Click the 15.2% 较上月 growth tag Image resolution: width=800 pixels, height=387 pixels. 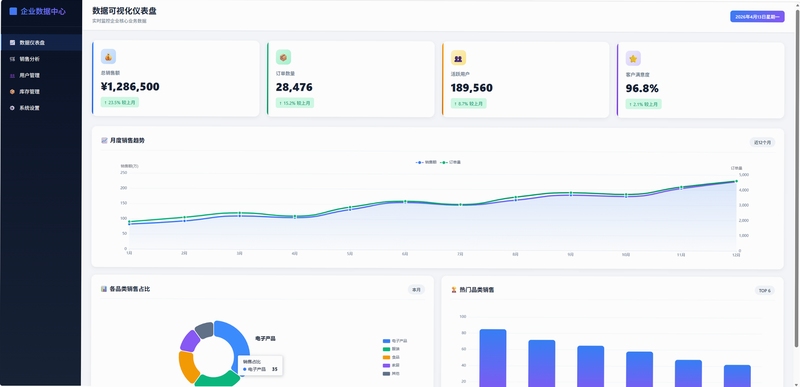point(295,103)
